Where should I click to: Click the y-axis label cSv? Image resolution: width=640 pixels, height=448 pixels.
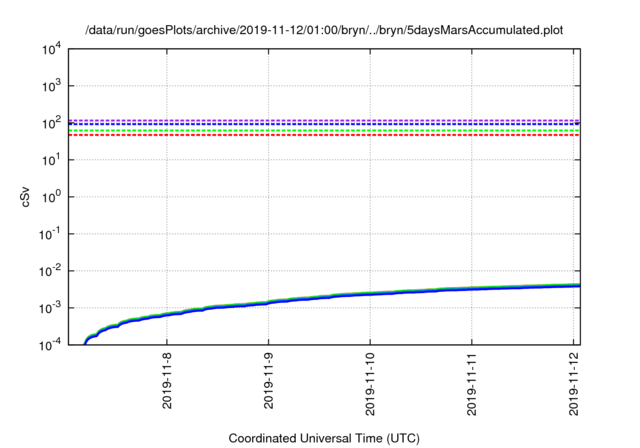click(26, 197)
